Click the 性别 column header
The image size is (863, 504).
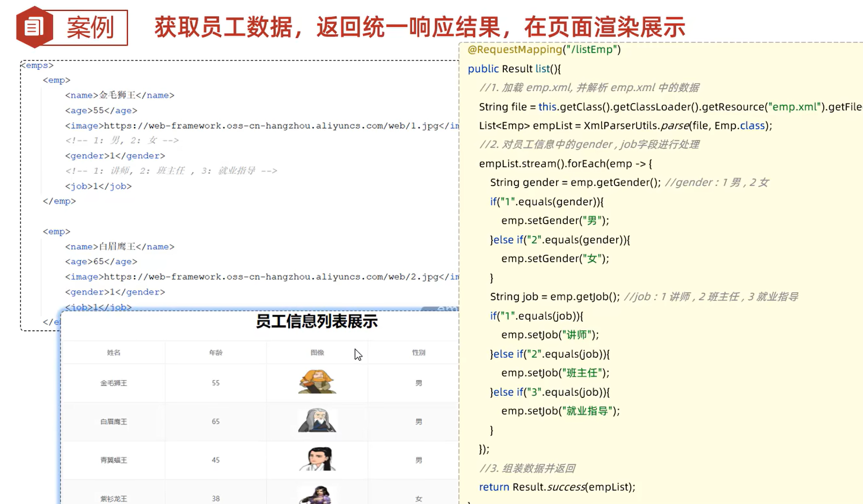[418, 352]
